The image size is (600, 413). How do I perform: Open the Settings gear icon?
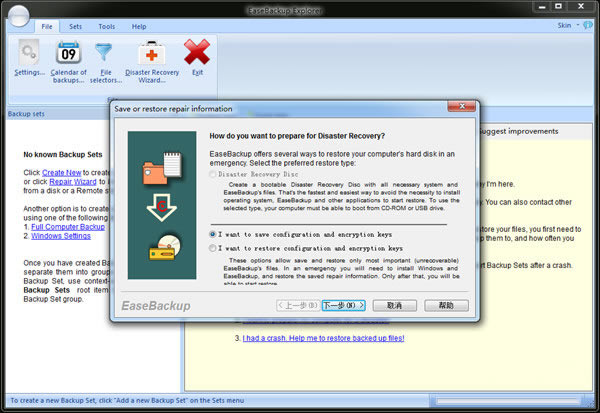[29, 53]
